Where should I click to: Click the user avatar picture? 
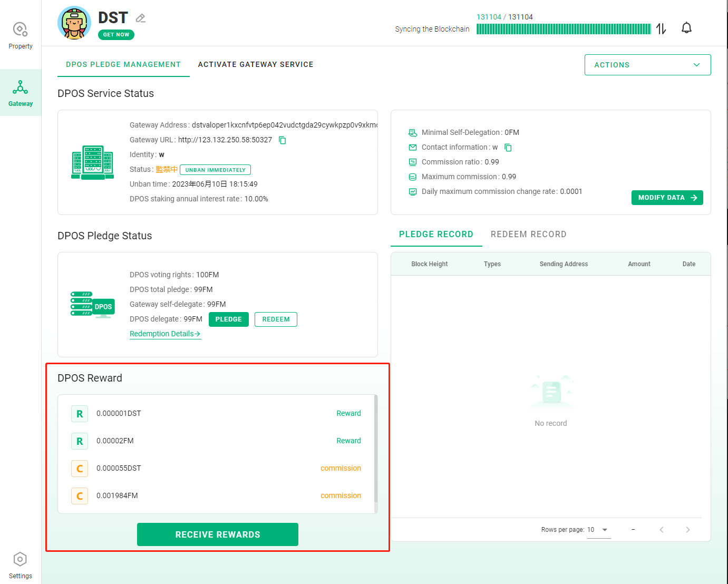[x=74, y=23]
